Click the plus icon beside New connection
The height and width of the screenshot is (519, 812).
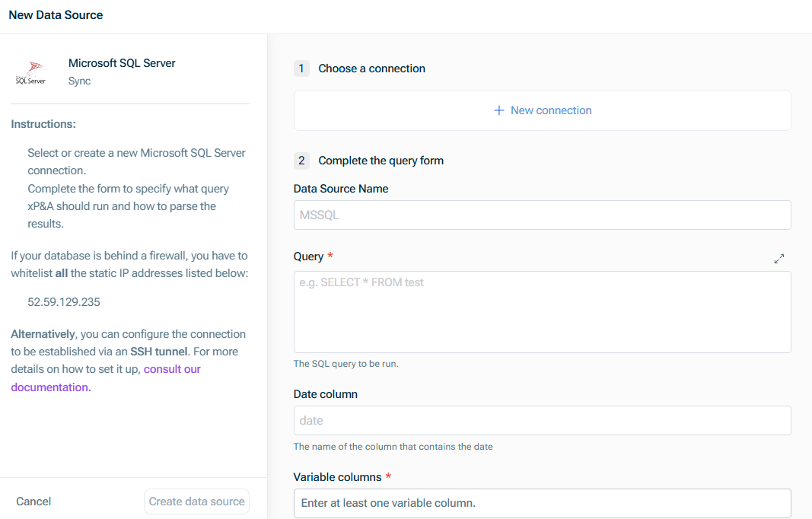pyautogui.click(x=499, y=110)
